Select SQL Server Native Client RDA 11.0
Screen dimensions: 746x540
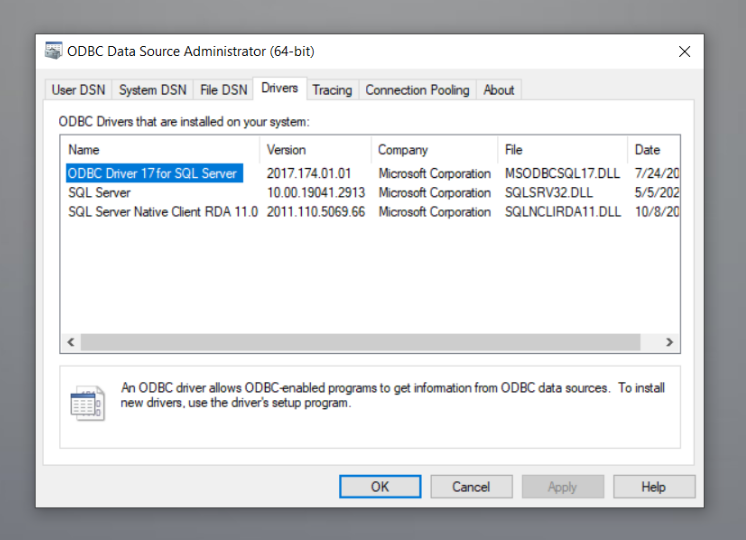(162, 212)
